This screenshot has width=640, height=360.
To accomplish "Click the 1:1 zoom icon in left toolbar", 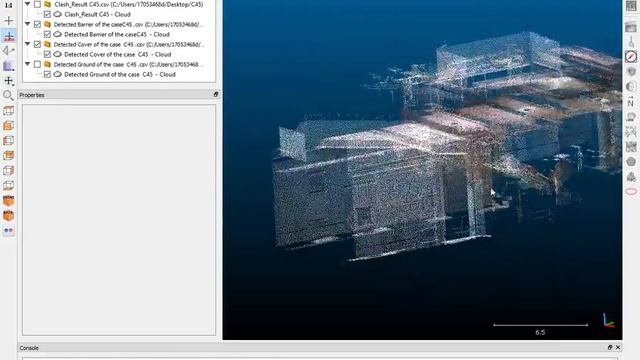I will [x=8, y=5].
